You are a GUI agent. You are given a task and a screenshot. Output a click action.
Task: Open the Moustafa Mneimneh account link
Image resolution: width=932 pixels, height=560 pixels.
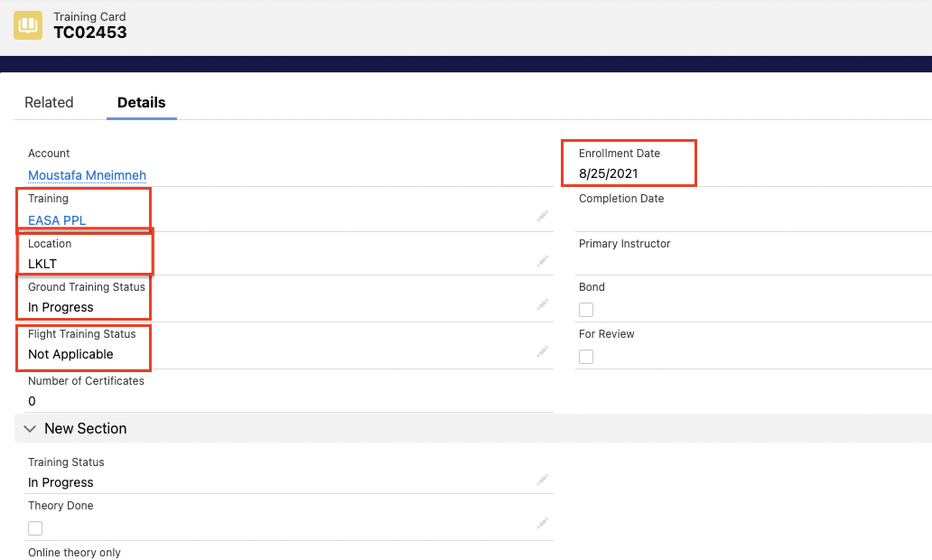pos(87,175)
